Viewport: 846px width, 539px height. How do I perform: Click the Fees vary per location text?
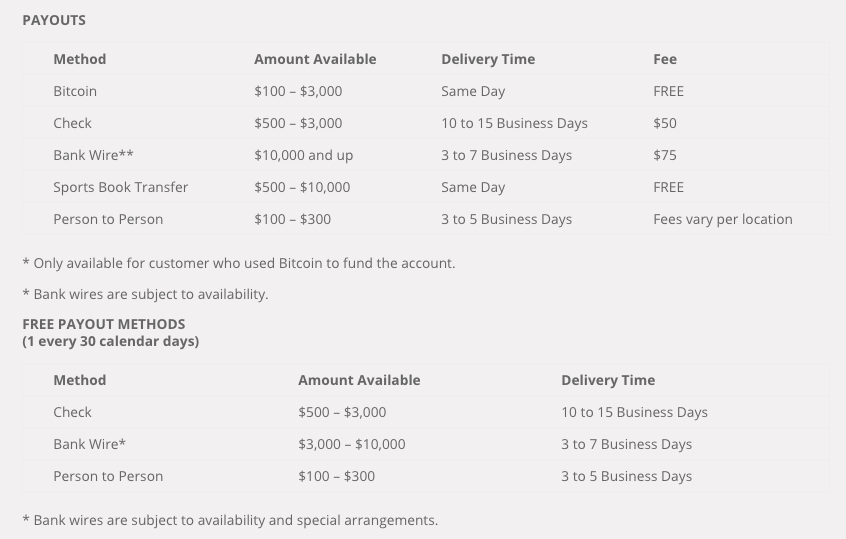(x=722, y=220)
